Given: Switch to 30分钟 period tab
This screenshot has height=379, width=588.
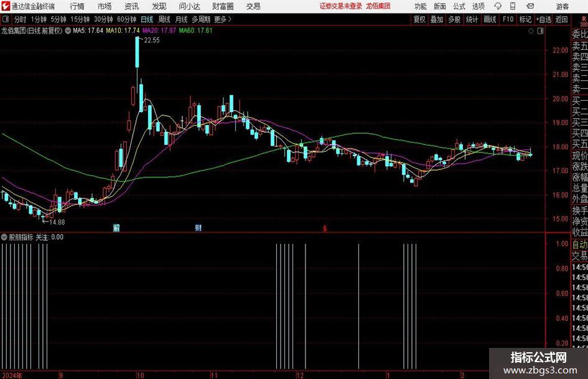Looking at the screenshot, I should (103, 19).
